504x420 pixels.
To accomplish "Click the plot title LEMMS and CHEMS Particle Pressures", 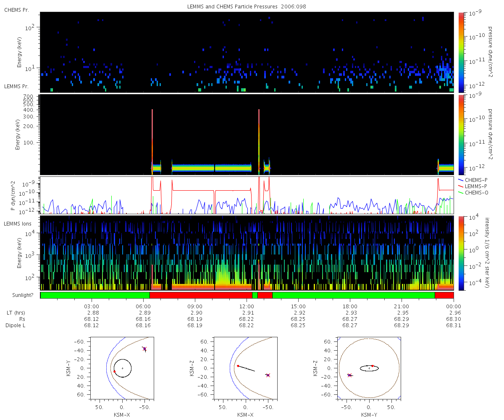I will pyautogui.click(x=247, y=7).
